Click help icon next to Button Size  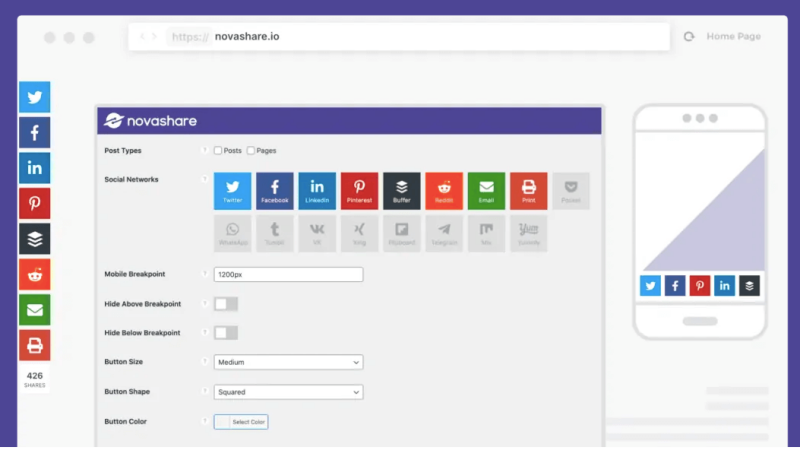point(205,362)
